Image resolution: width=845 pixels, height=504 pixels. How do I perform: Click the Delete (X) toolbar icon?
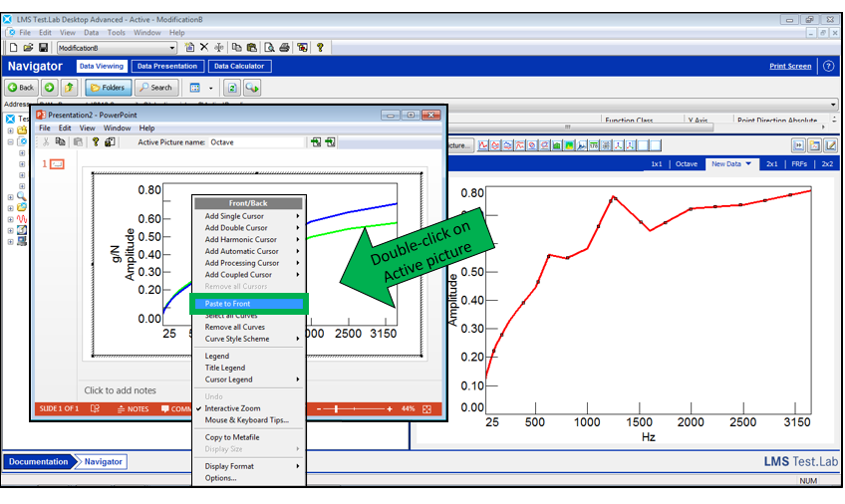(x=203, y=47)
